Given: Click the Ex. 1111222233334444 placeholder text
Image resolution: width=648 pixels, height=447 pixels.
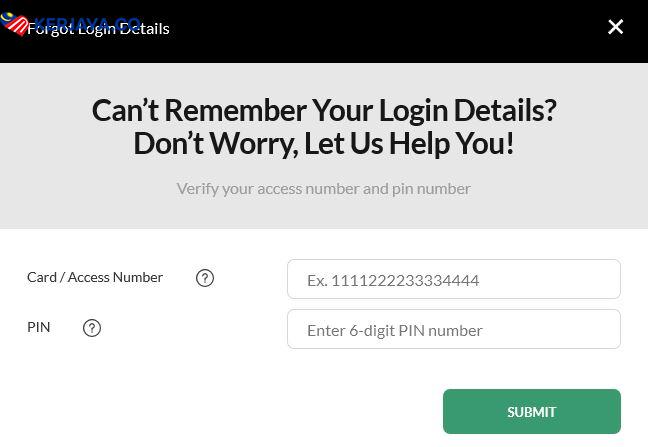Looking at the screenshot, I should point(393,281).
